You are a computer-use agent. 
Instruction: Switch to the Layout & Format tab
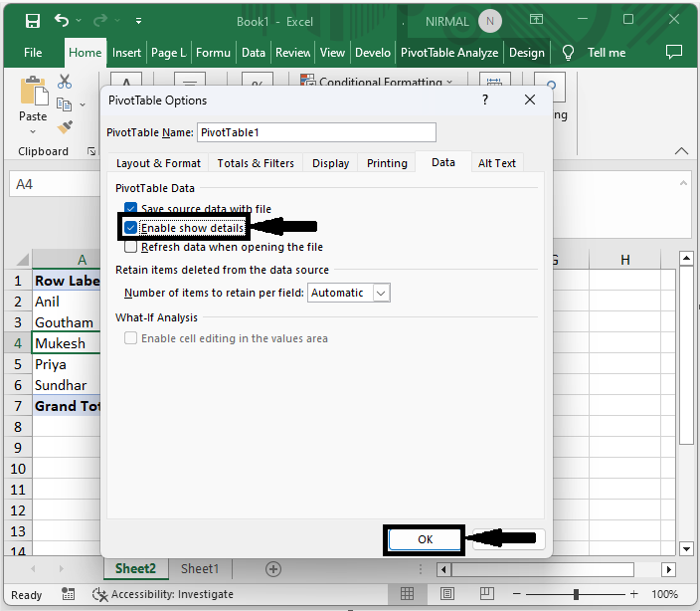pos(158,163)
